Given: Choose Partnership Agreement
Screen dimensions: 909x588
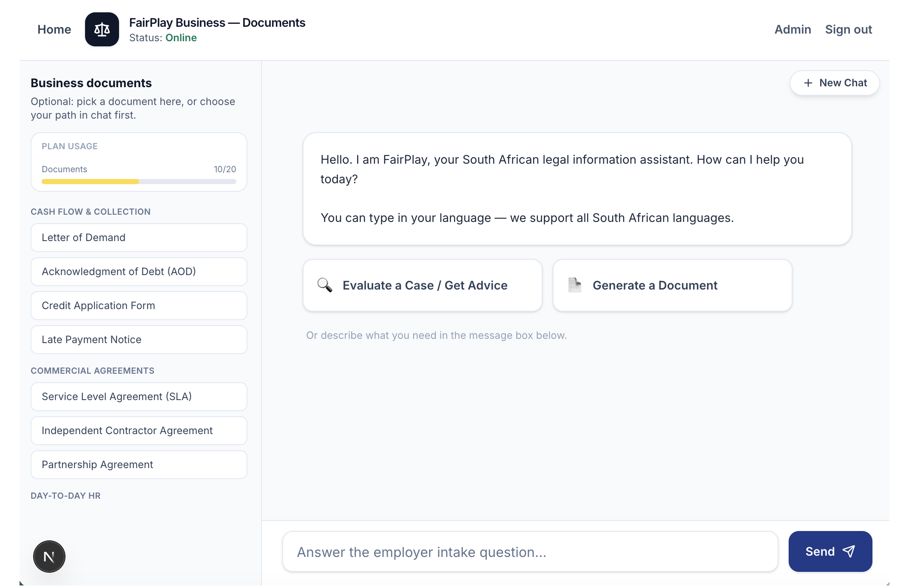Looking at the screenshot, I should [x=139, y=465].
